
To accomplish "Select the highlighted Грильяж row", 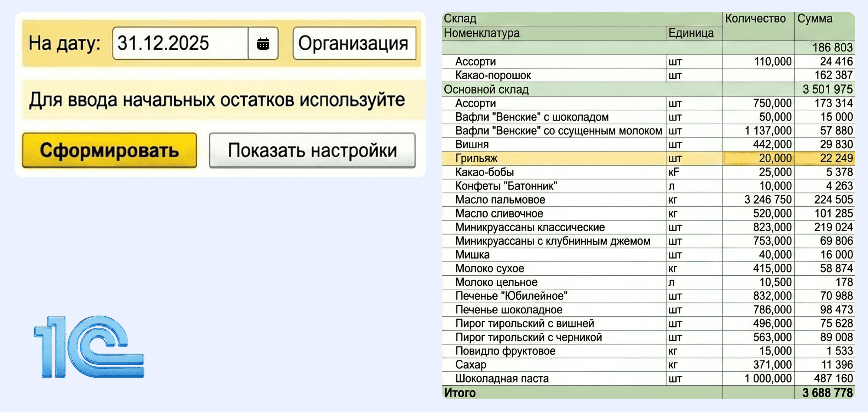I will (x=648, y=158).
